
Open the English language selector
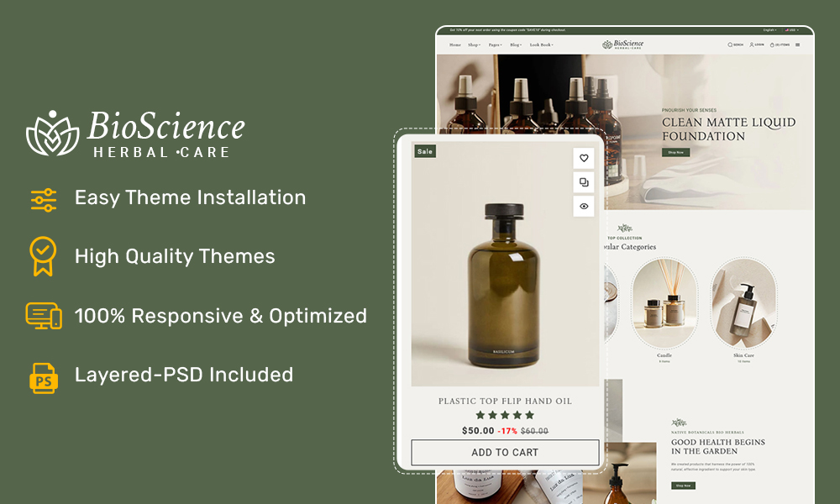pyautogui.click(x=769, y=30)
